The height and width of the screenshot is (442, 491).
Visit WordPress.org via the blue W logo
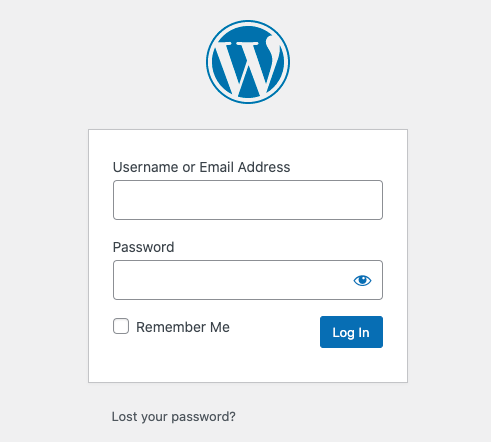pyautogui.click(x=248, y=62)
